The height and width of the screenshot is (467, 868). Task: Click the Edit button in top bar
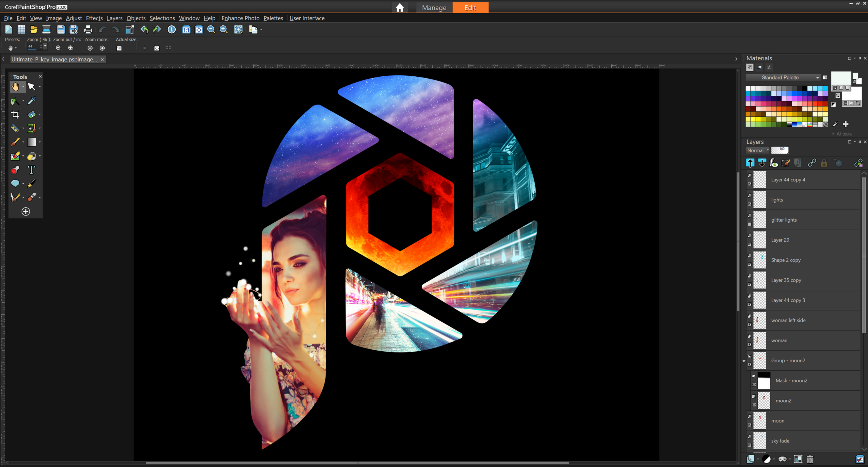(x=471, y=7)
